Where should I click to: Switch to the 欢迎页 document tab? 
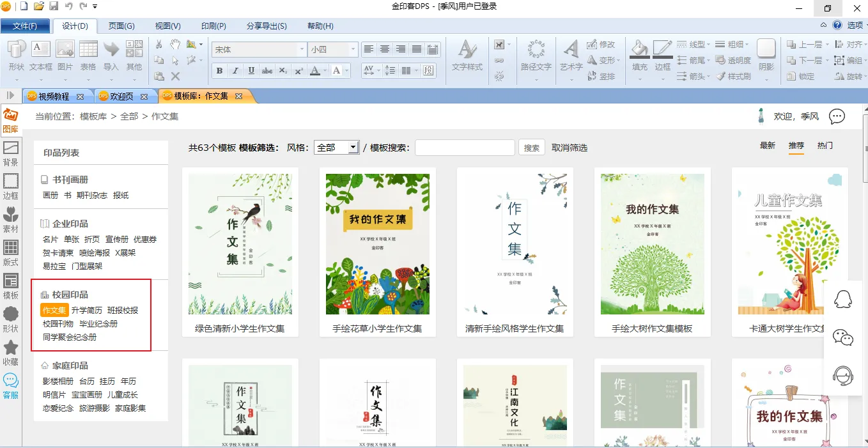121,97
